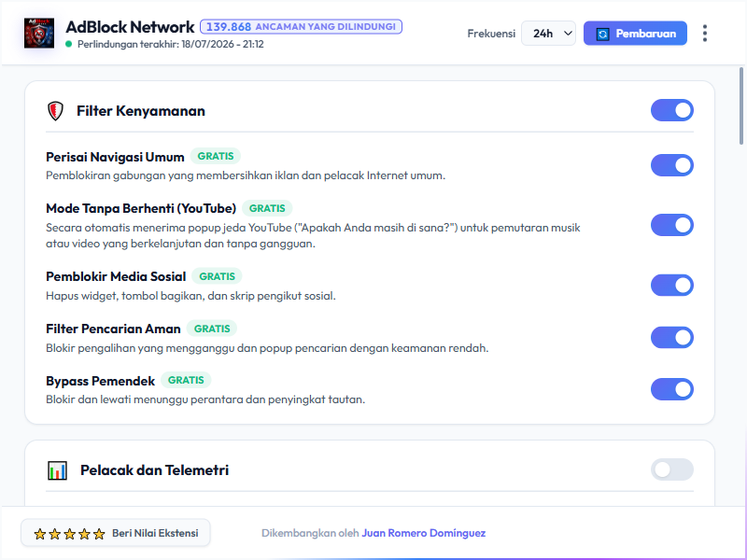This screenshot has width=747, height=560.
Task: Click the bar chart icon beside Pelacak dan Telemetri
Action: point(57,470)
